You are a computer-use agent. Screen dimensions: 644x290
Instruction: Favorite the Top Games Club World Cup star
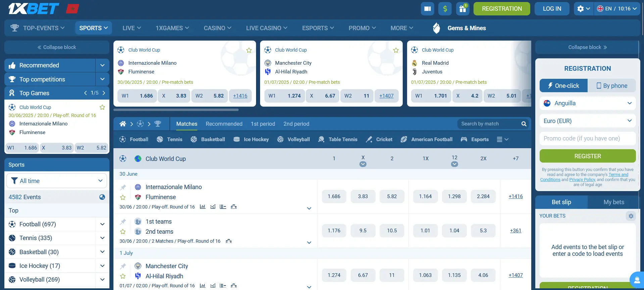[102, 107]
